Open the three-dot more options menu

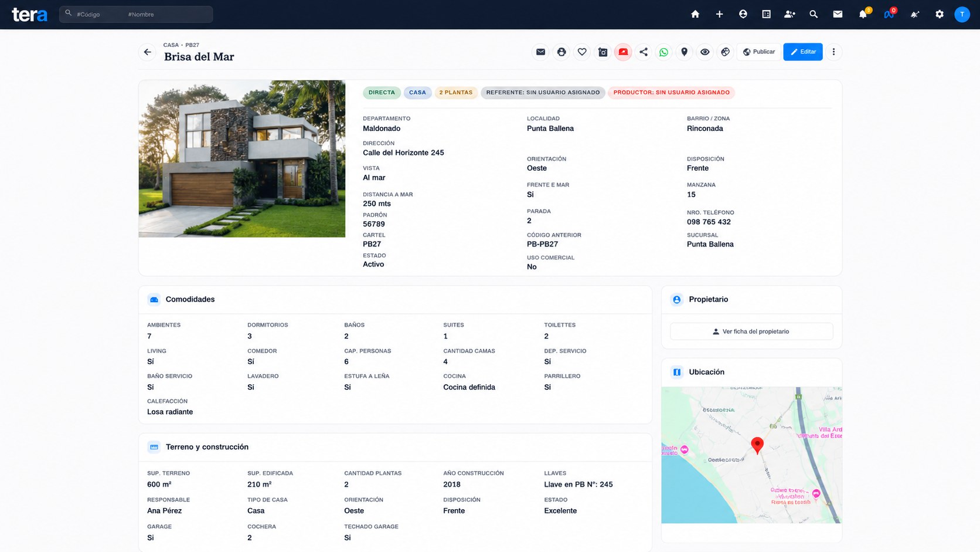tap(833, 52)
